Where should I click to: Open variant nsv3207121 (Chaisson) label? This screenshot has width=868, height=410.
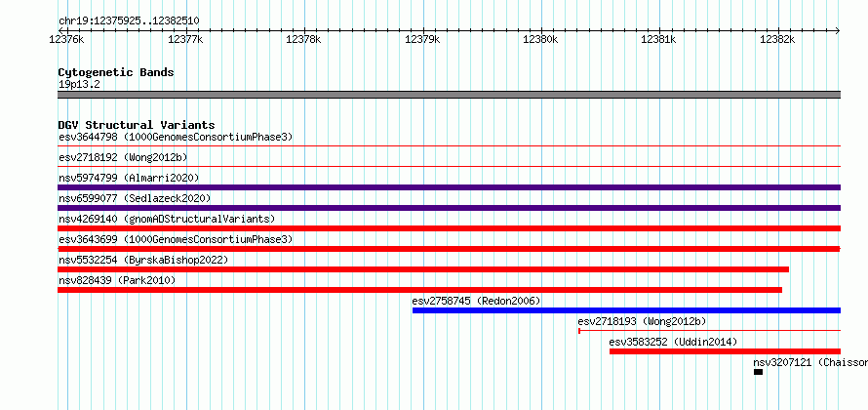[810, 362]
